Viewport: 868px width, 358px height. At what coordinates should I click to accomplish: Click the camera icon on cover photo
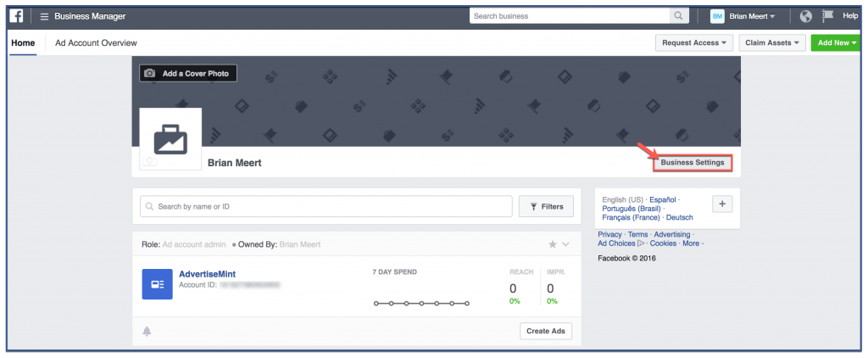tap(150, 73)
